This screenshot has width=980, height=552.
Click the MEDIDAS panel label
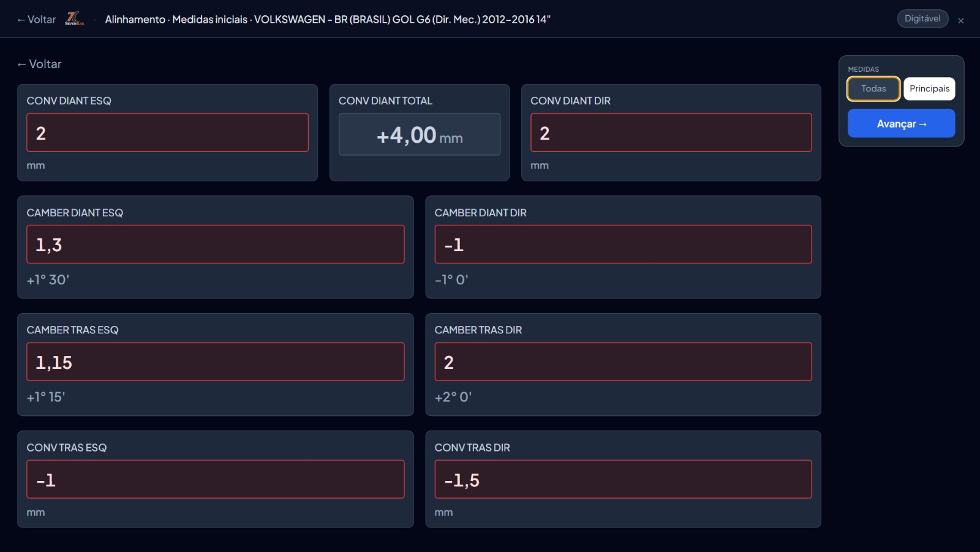tap(863, 69)
